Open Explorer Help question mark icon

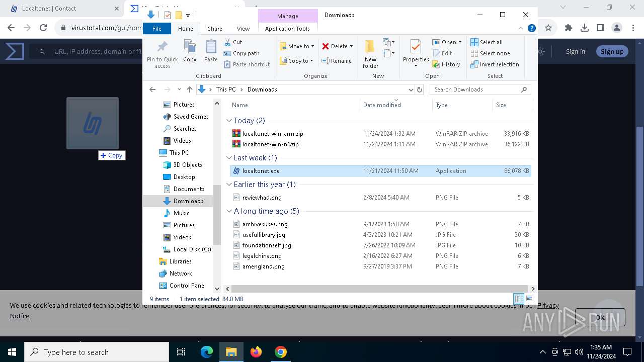531,29
